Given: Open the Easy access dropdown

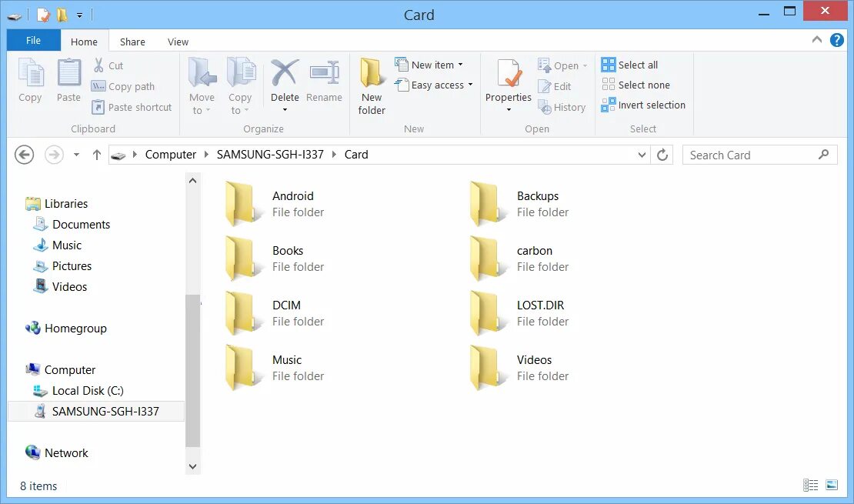Looking at the screenshot, I should tap(471, 85).
